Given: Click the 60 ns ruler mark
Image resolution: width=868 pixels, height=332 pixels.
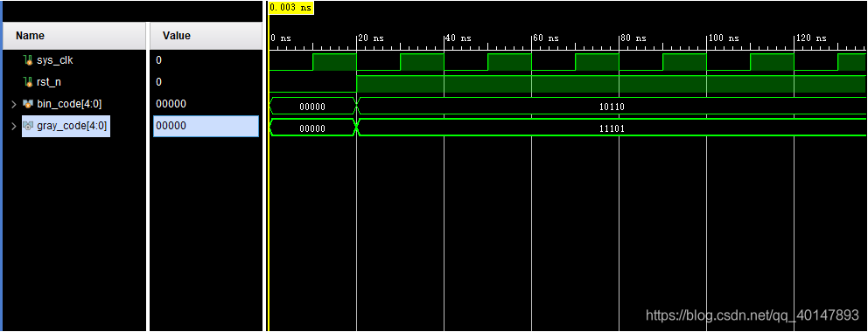Looking at the screenshot, I should point(546,38).
